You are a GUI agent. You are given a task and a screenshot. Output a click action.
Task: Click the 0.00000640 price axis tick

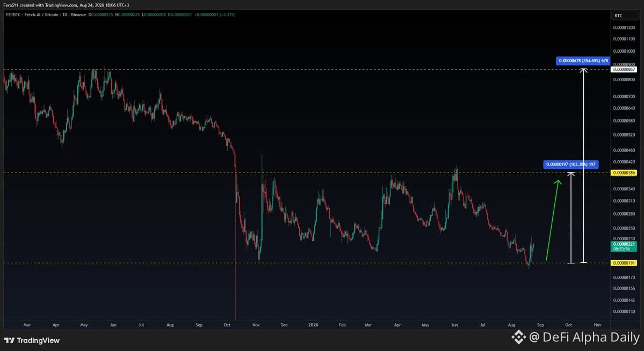(x=624, y=109)
